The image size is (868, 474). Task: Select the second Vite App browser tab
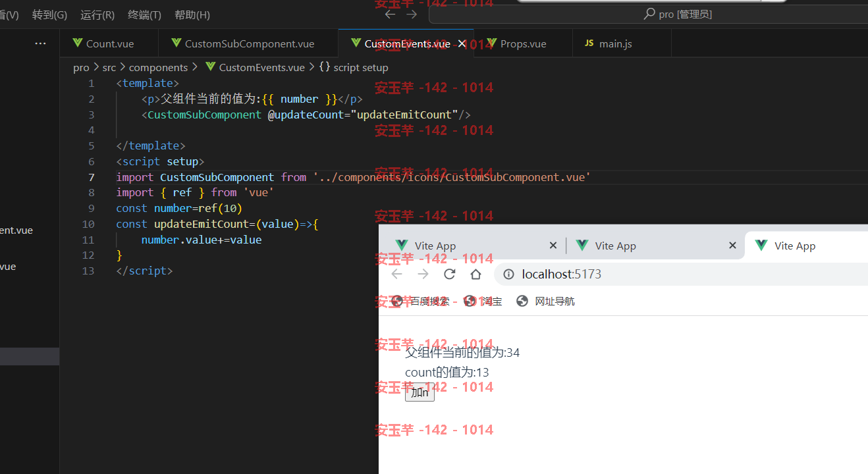[x=652, y=246]
